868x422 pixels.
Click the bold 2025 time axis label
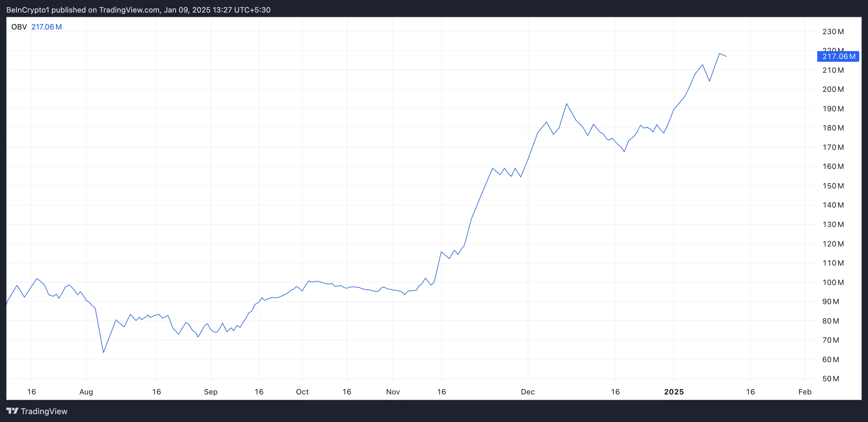coord(674,392)
